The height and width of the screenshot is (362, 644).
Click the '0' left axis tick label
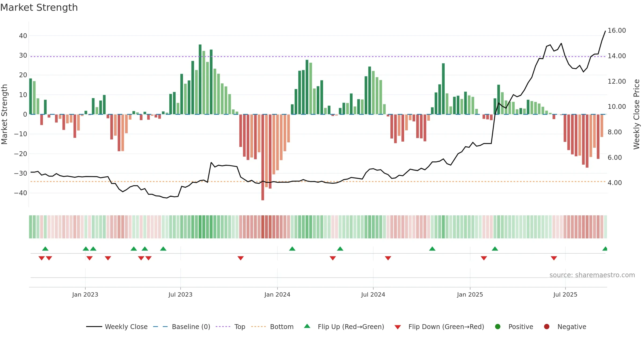(25, 114)
